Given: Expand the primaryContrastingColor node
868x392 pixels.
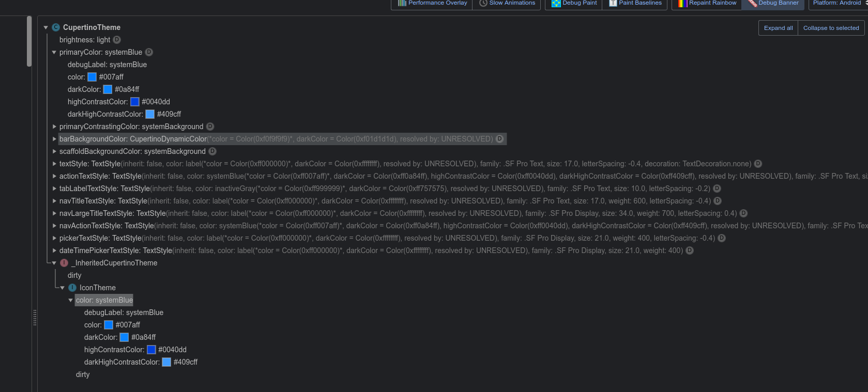Looking at the screenshot, I should tap(54, 127).
